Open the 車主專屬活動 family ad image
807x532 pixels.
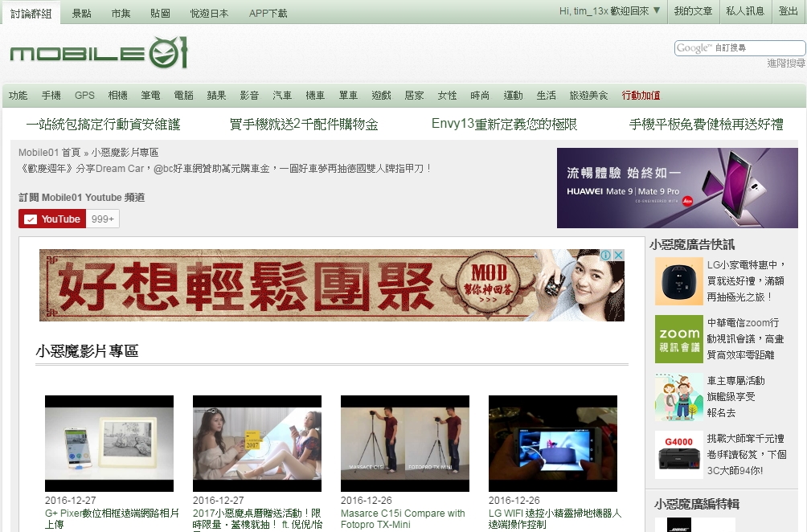tap(679, 397)
